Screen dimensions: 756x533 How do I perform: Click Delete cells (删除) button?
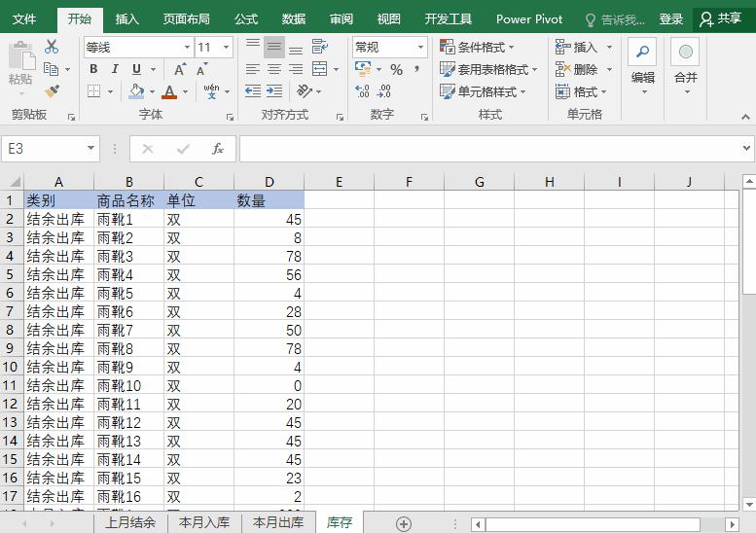(577, 69)
